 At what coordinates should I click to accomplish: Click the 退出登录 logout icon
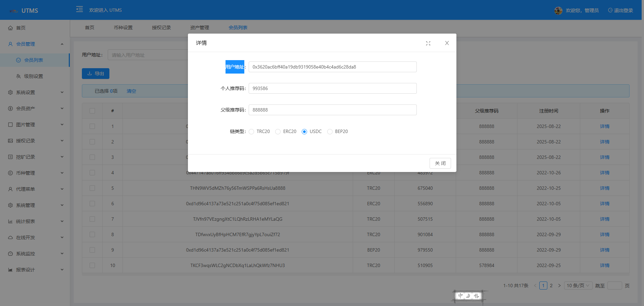(x=610, y=10)
